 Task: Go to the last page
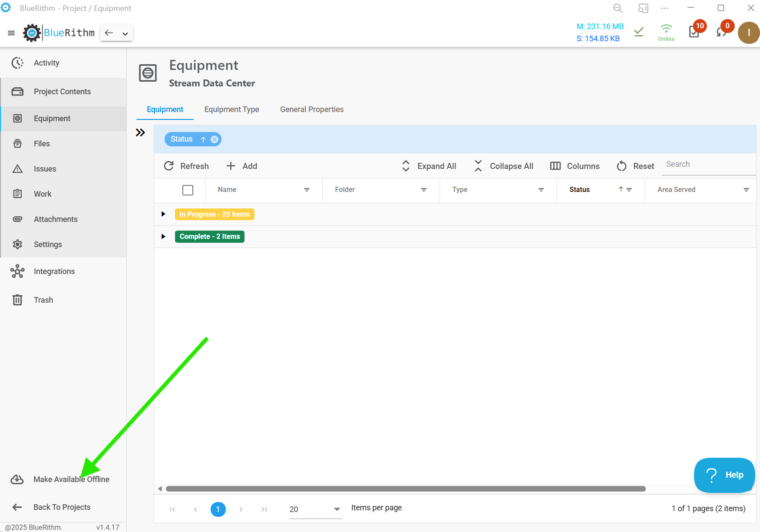264,509
